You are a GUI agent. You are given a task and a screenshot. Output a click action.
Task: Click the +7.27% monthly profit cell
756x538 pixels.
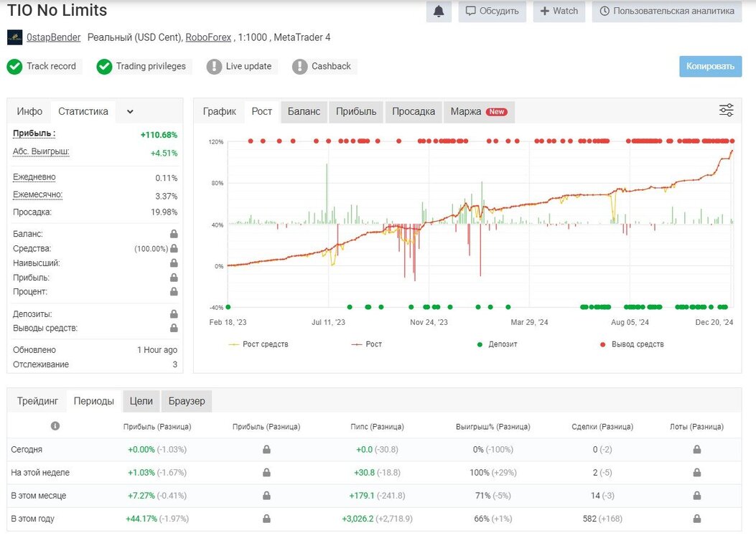tap(157, 496)
